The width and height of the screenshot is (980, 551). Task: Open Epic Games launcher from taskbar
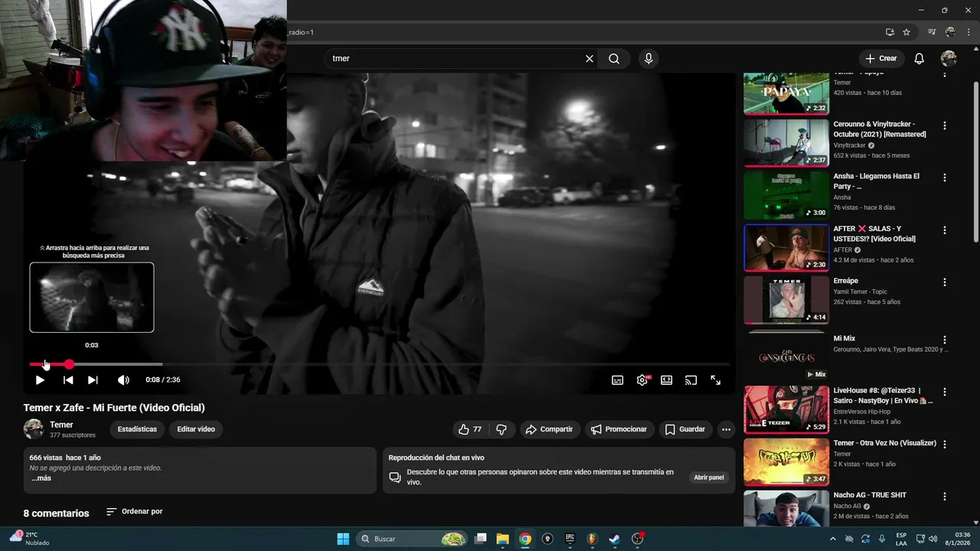click(x=570, y=539)
